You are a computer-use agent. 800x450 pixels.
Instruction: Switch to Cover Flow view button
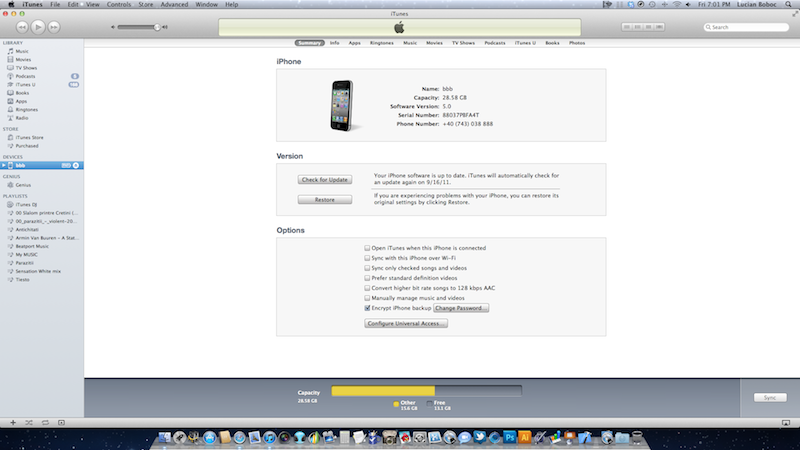659,27
